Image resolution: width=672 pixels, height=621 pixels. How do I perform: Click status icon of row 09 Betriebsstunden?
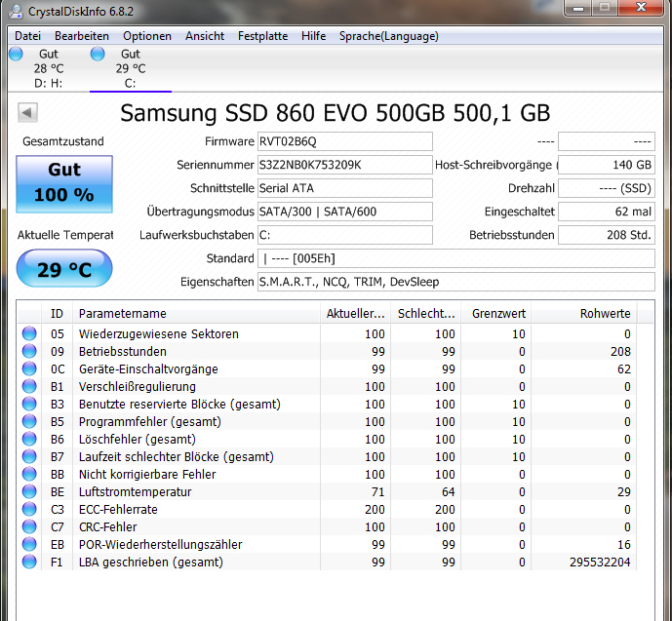click(29, 351)
